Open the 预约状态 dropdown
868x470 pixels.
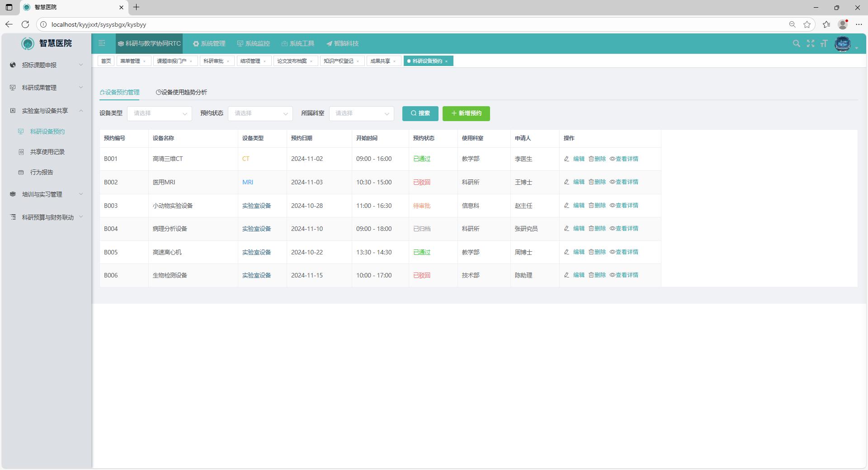pos(260,113)
